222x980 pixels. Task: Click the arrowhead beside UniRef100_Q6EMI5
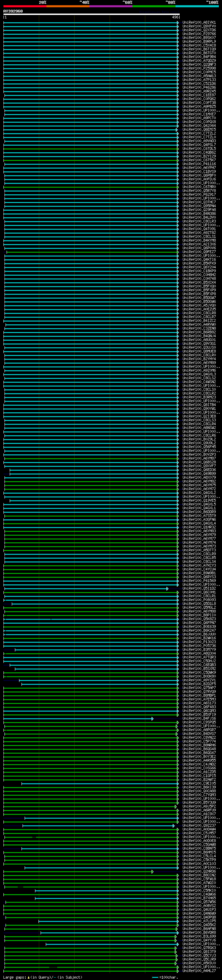click(177, 130)
